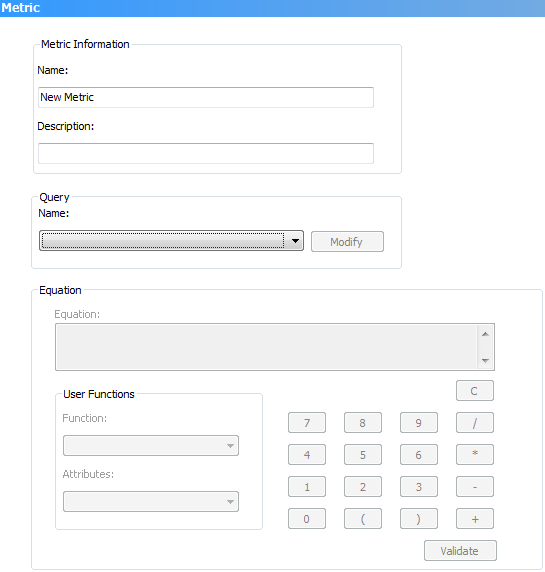Click the Validate button
This screenshot has height=572, width=545.
pyautogui.click(x=460, y=550)
